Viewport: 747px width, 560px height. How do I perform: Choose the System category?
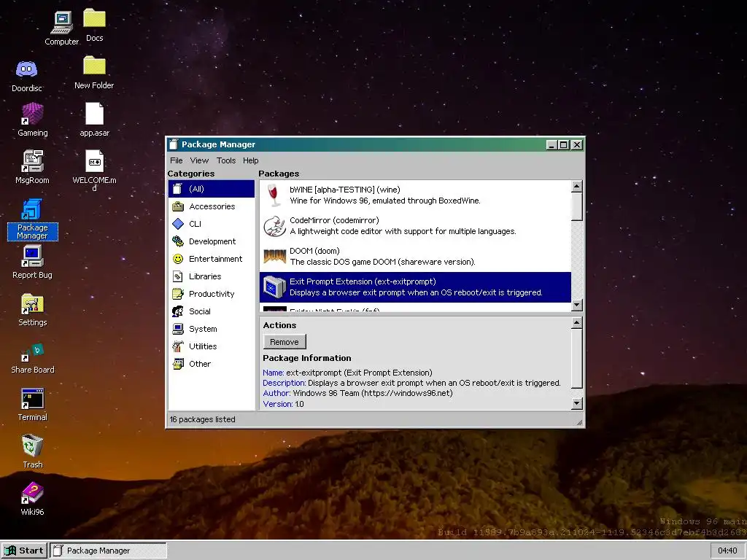[x=212, y=329]
